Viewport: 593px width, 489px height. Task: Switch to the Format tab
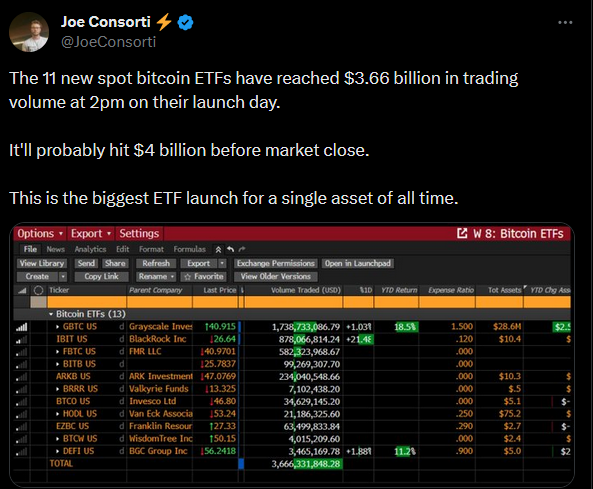click(151, 249)
